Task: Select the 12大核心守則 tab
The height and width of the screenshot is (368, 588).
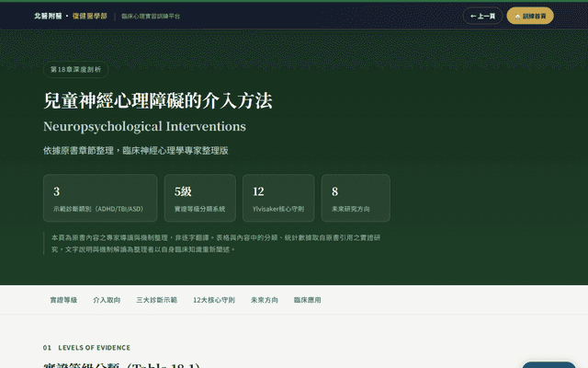Action: point(214,300)
